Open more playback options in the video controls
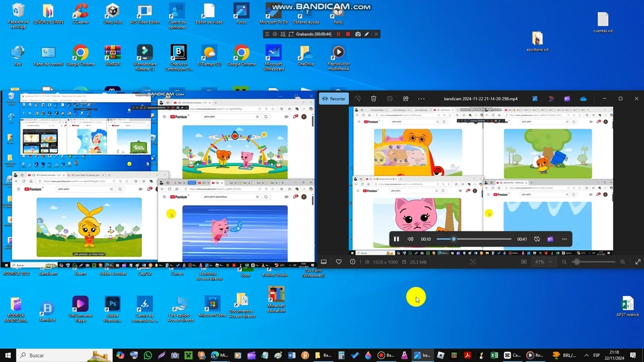This screenshot has width=644, height=362. (565, 239)
